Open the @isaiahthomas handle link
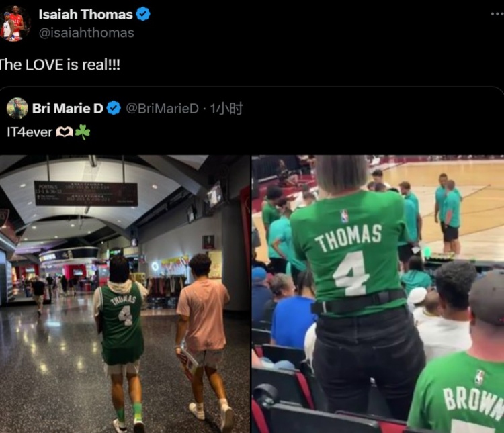 (86, 33)
